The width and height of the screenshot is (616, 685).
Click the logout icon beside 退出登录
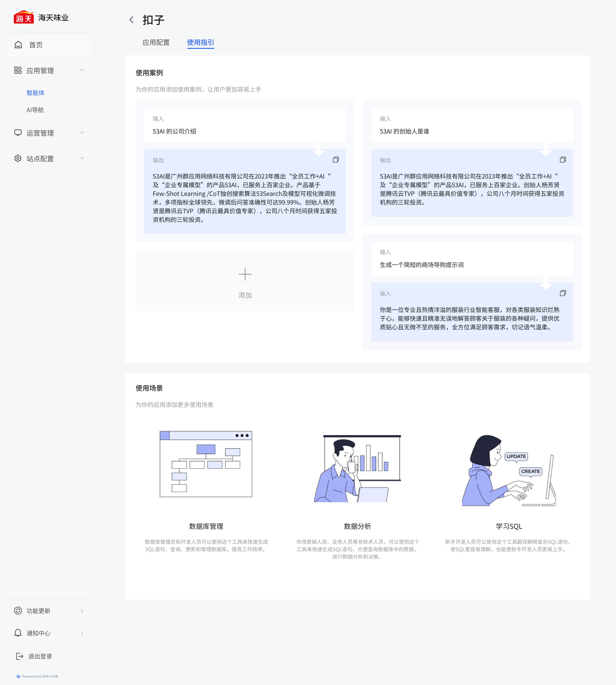point(20,656)
